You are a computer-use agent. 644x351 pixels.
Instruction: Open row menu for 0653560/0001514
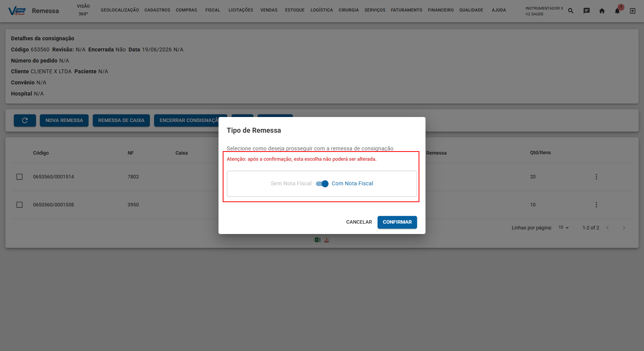596,177
